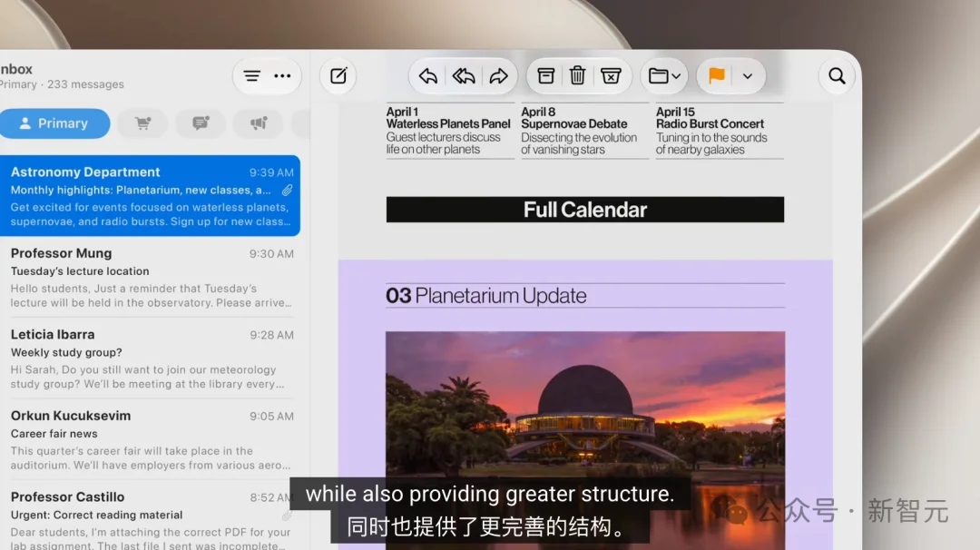Move the message to Junk with the crossed-box icon
Screen dimensions: 980x550
click(x=611, y=76)
